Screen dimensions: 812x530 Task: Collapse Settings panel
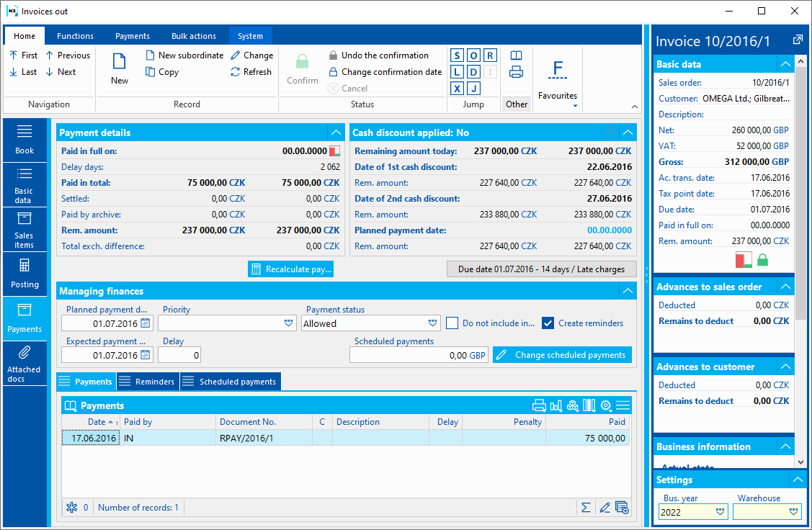[x=797, y=480]
